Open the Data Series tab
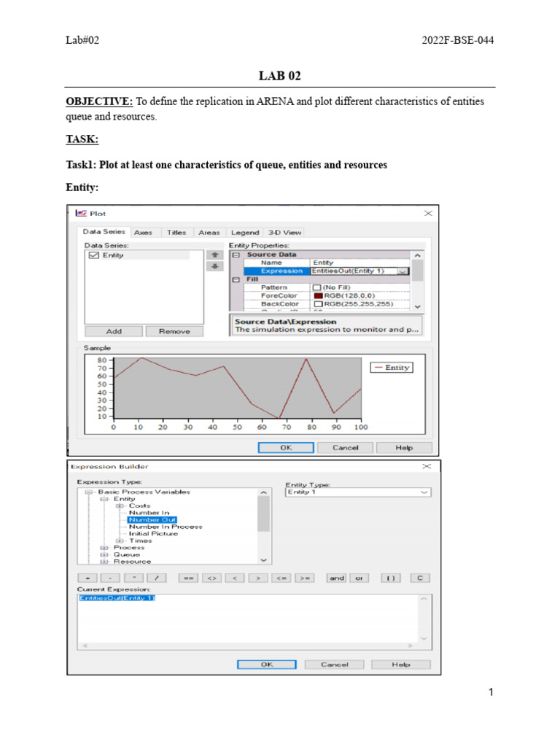This screenshot has width=560, height=747. click(x=104, y=231)
